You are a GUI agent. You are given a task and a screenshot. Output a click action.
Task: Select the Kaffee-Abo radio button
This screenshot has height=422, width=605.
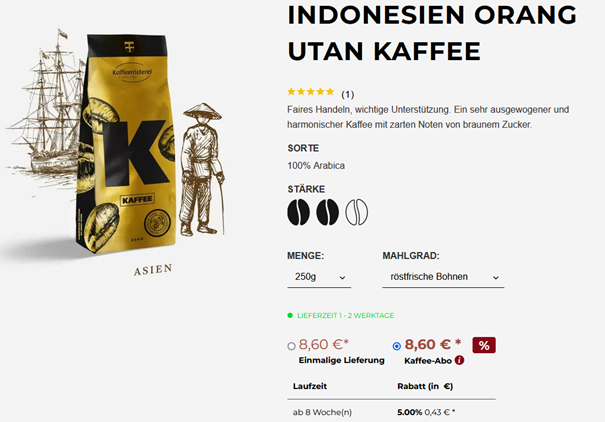tap(397, 346)
